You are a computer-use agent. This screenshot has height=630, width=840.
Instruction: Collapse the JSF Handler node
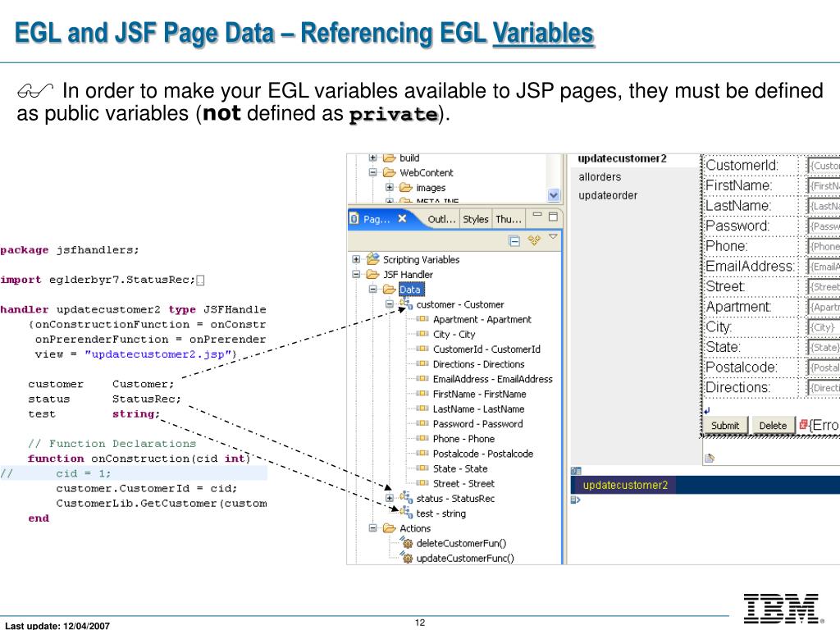coord(356,274)
